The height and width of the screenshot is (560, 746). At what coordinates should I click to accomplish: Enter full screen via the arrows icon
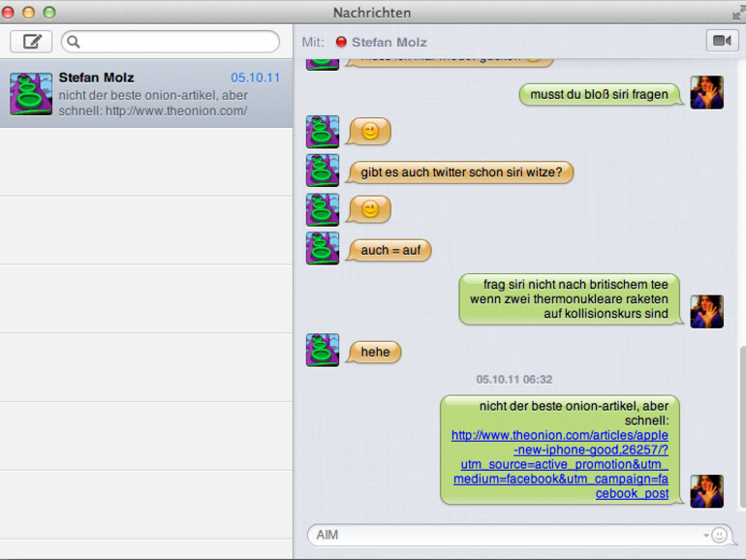point(738,13)
